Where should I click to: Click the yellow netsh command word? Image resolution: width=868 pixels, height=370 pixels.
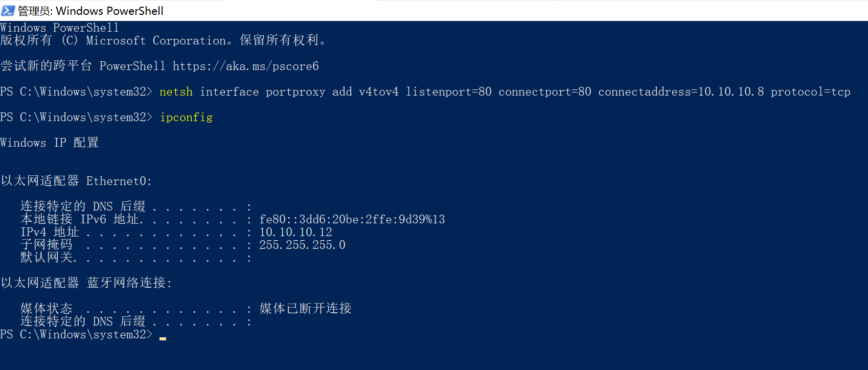(x=176, y=92)
